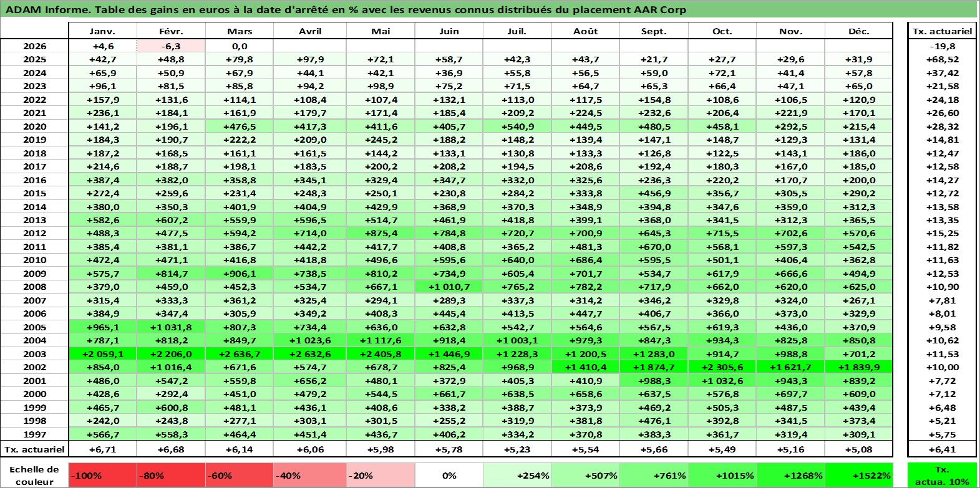Click the -40% color scale swatch
The image size is (980, 488).
pyautogui.click(x=309, y=475)
